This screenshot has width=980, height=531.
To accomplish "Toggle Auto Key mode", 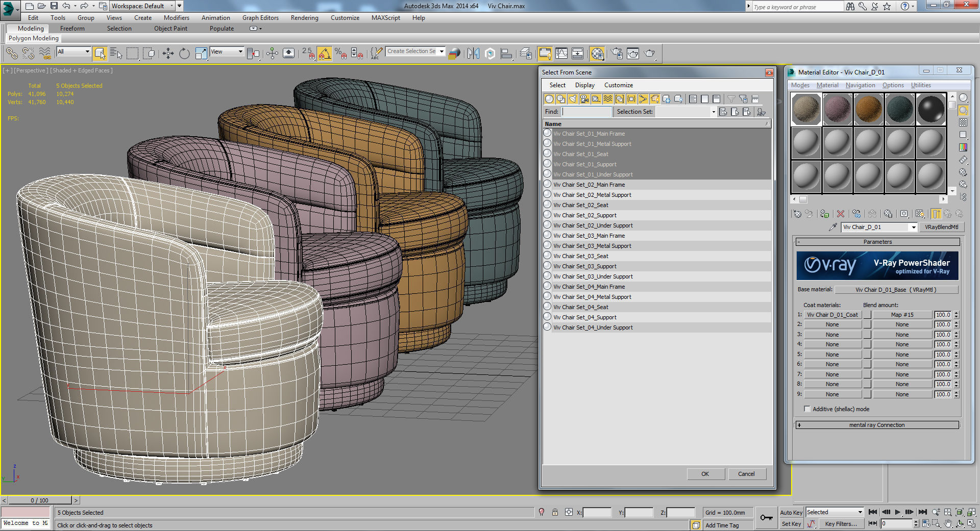I will (791, 512).
